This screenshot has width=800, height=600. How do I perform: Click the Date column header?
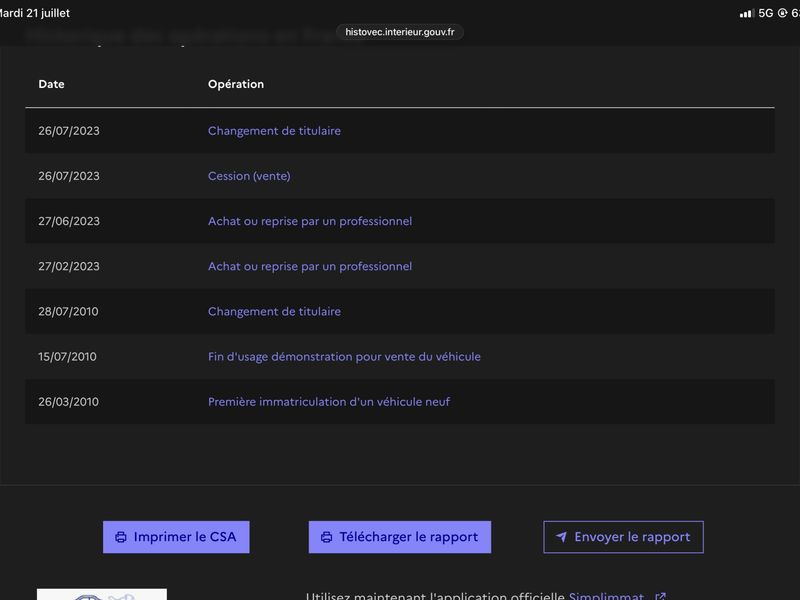tap(52, 84)
